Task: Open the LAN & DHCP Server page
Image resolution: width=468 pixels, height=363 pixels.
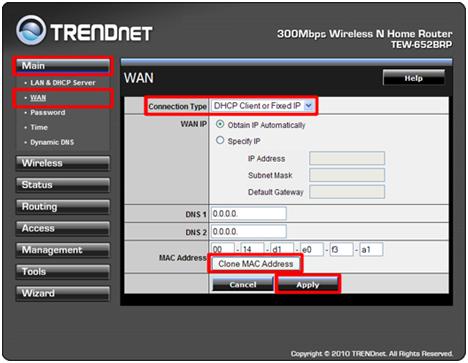Action: (63, 83)
